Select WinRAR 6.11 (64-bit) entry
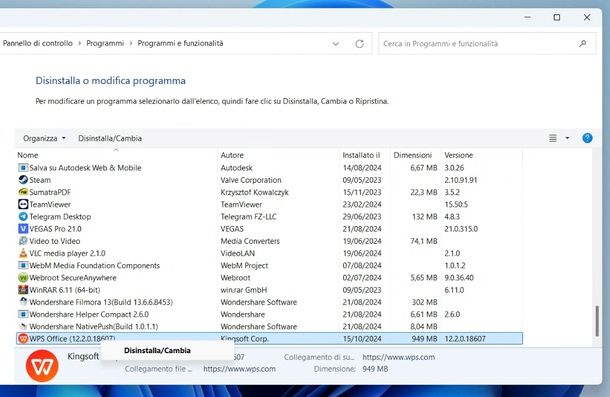The image size is (610, 397). click(65, 290)
